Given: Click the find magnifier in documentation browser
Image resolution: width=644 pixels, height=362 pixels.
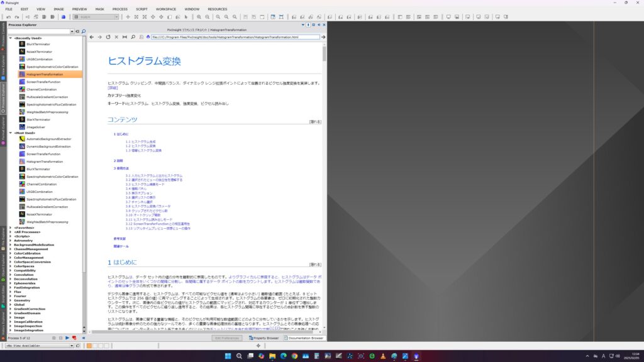Looking at the screenshot, I should point(133,37).
